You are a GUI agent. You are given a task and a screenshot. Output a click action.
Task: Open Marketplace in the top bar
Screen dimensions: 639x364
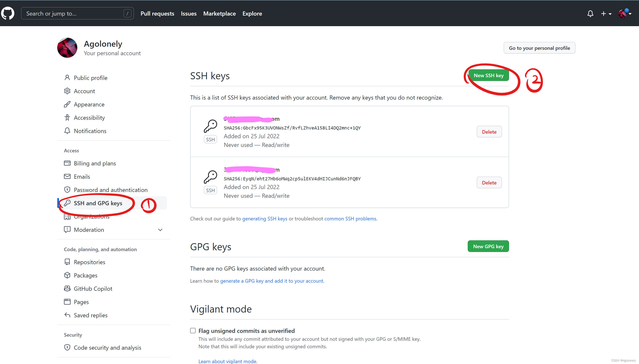219,13
